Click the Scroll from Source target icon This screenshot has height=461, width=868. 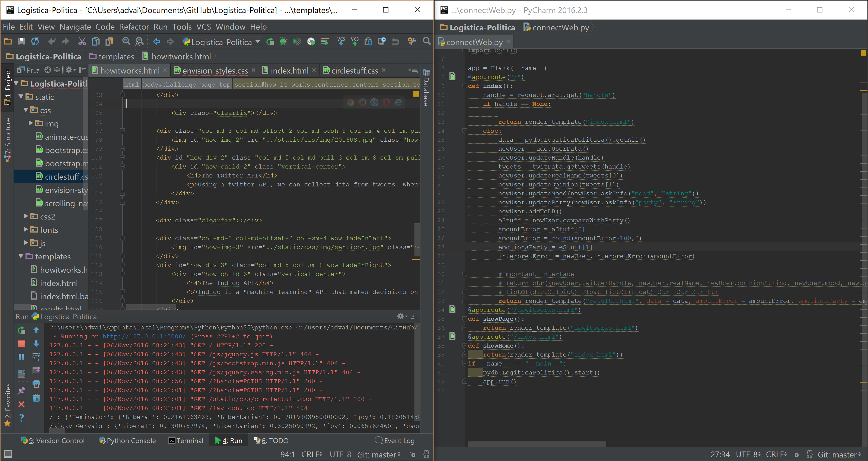point(48,70)
